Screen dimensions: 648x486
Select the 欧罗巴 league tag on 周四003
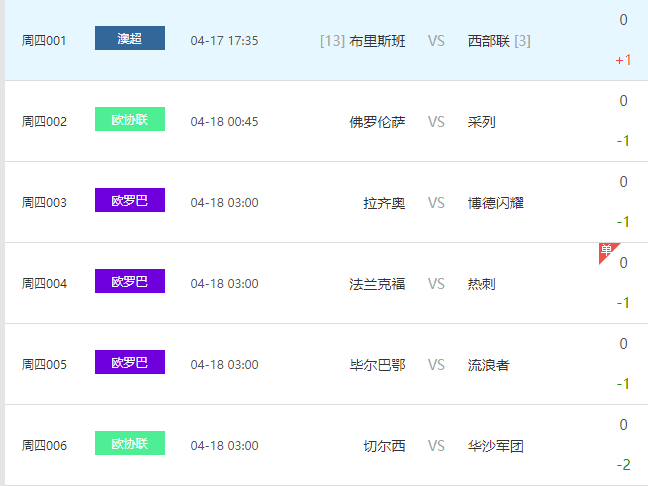coord(130,200)
